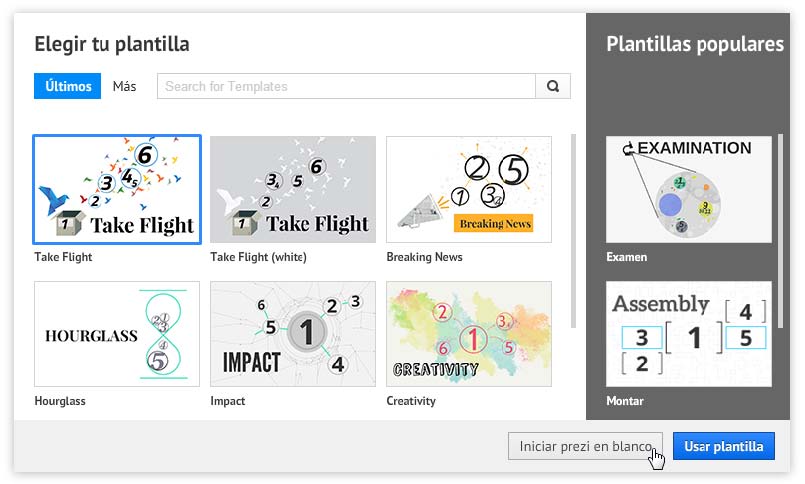The height and width of the screenshot is (484, 805).
Task: Click the search magnifier icon
Action: [553, 86]
